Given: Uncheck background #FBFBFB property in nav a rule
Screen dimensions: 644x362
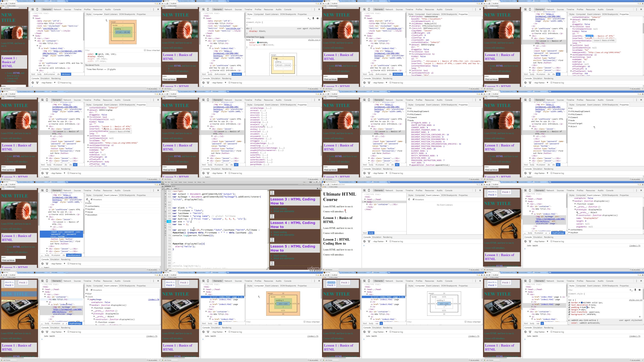Looking at the screenshot, I should coord(570,315).
